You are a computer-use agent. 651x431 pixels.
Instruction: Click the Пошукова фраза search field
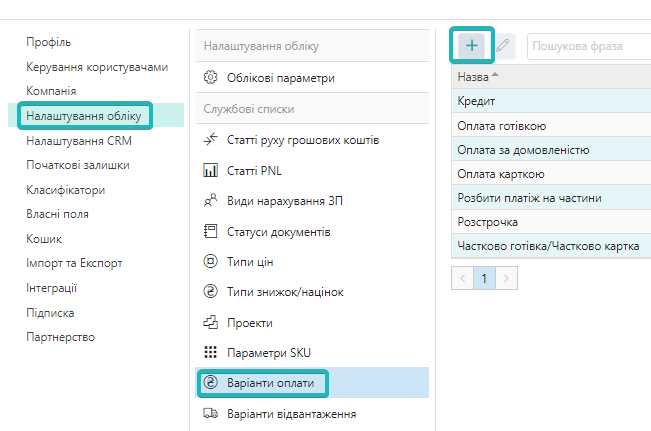[588, 46]
